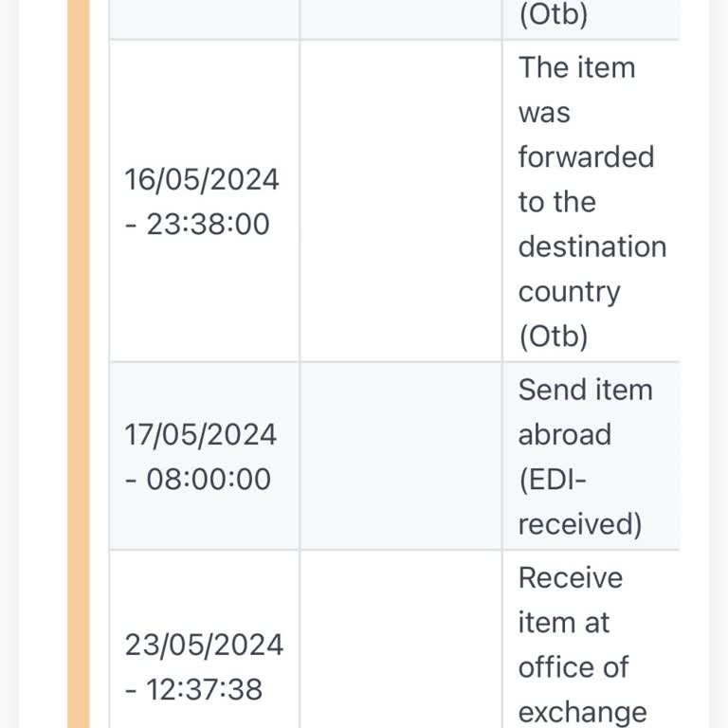Select the 'country' word in status

click(569, 291)
